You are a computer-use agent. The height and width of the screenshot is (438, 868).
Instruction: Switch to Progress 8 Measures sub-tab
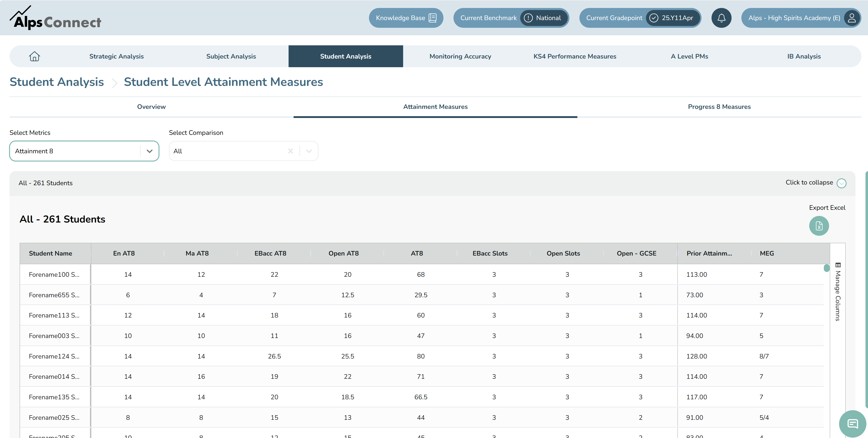coord(719,107)
